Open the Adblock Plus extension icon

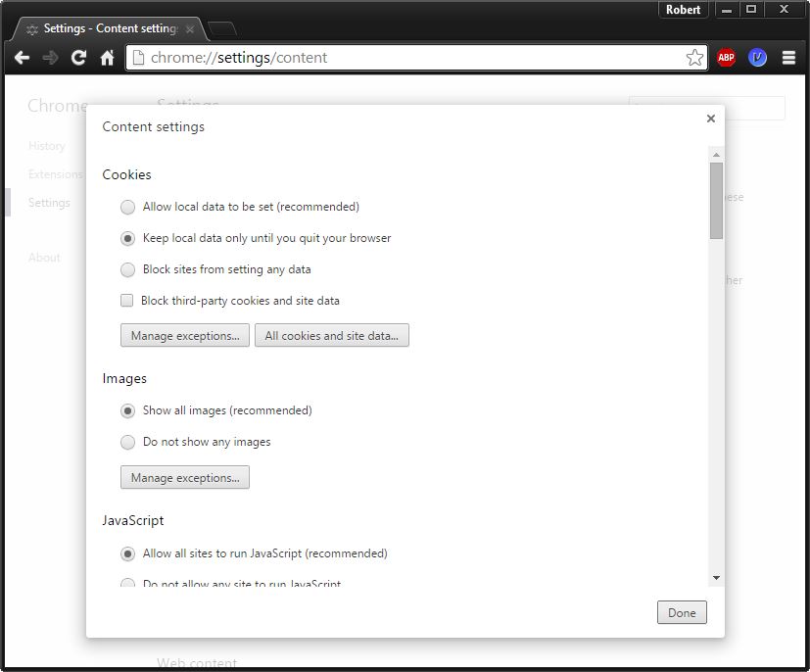click(x=726, y=58)
